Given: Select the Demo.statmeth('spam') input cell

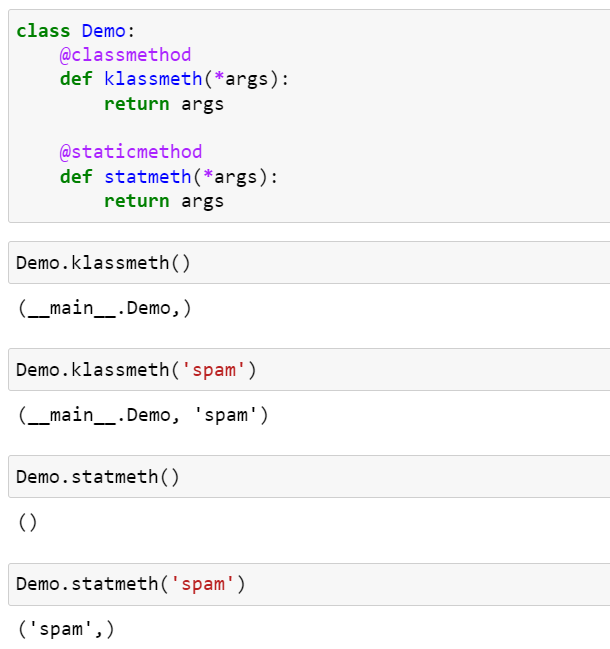Looking at the screenshot, I should 309,584.
